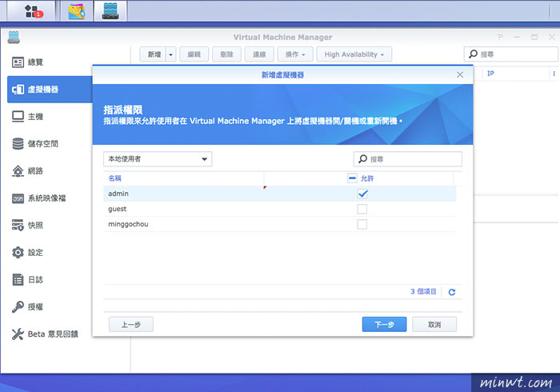
Task: Click the 上一步 back button
Action: [131, 325]
